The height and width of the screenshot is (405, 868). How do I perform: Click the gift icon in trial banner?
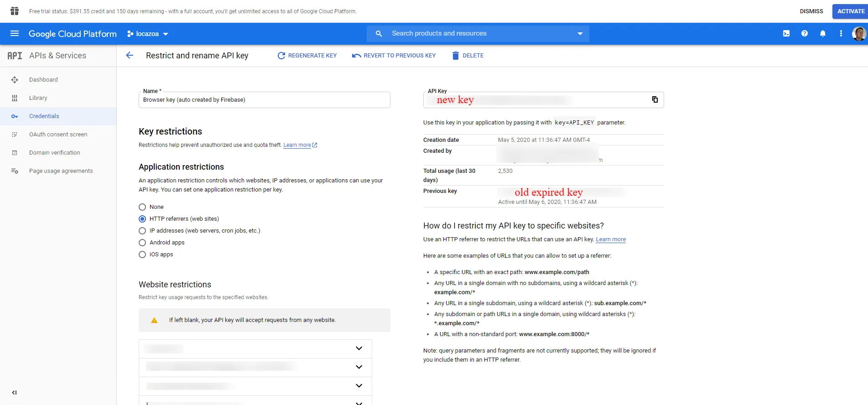click(x=15, y=11)
